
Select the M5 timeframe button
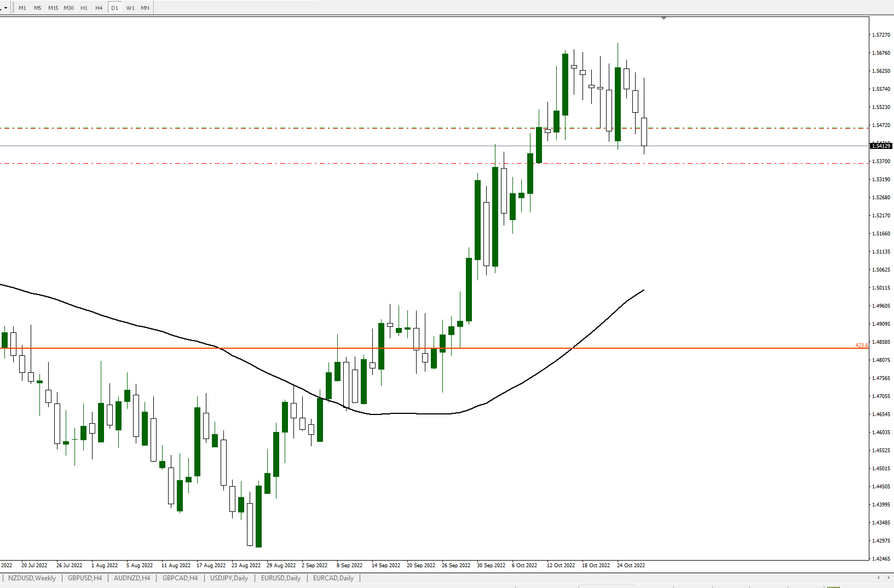[x=38, y=8]
